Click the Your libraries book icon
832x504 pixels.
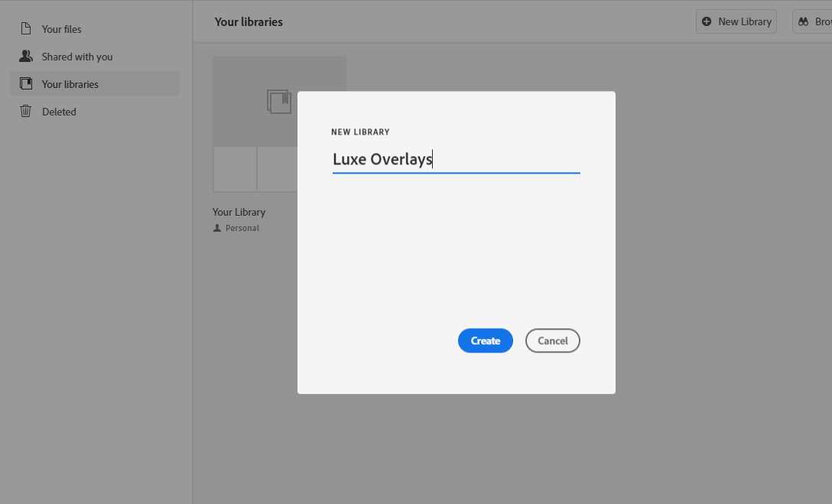(26, 83)
